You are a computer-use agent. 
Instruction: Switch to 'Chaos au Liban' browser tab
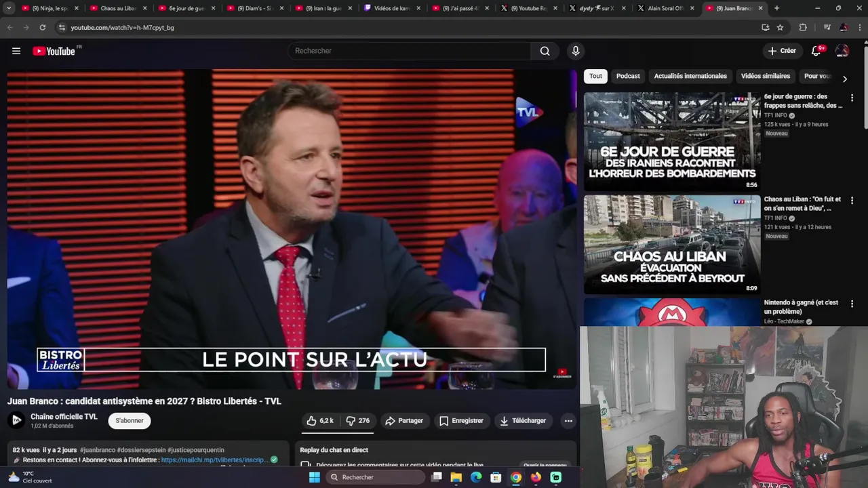117,8
